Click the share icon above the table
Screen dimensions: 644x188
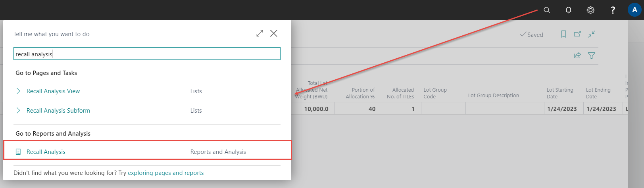(577, 56)
